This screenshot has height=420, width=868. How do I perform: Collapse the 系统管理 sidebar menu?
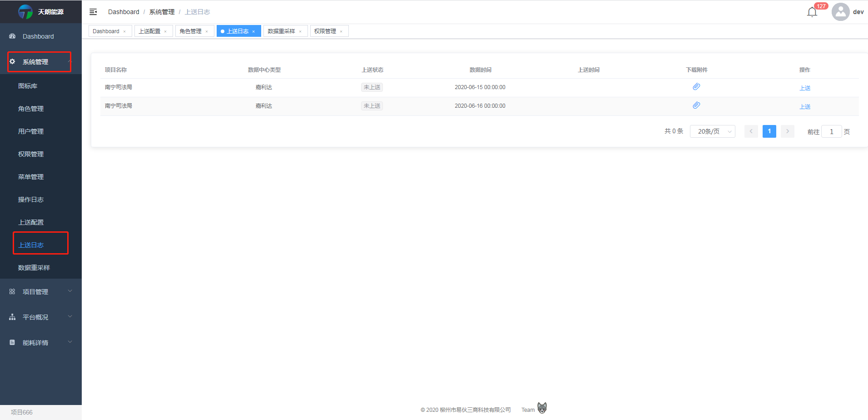pos(41,62)
